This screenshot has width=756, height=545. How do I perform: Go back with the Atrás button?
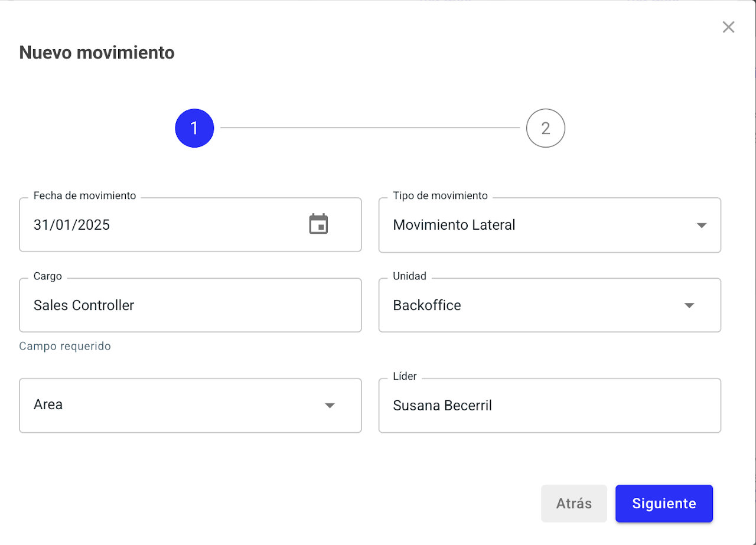(x=573, y=504)
